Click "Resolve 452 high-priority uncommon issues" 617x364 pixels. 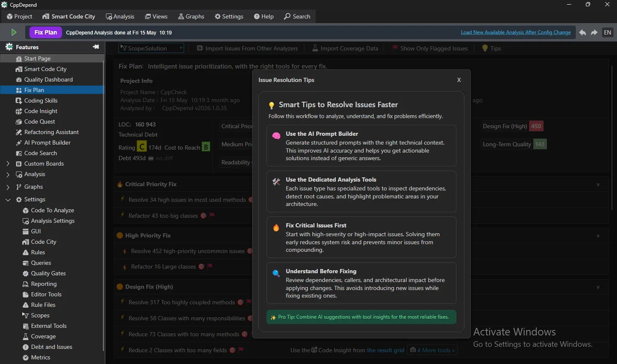(x=187, y=251)
